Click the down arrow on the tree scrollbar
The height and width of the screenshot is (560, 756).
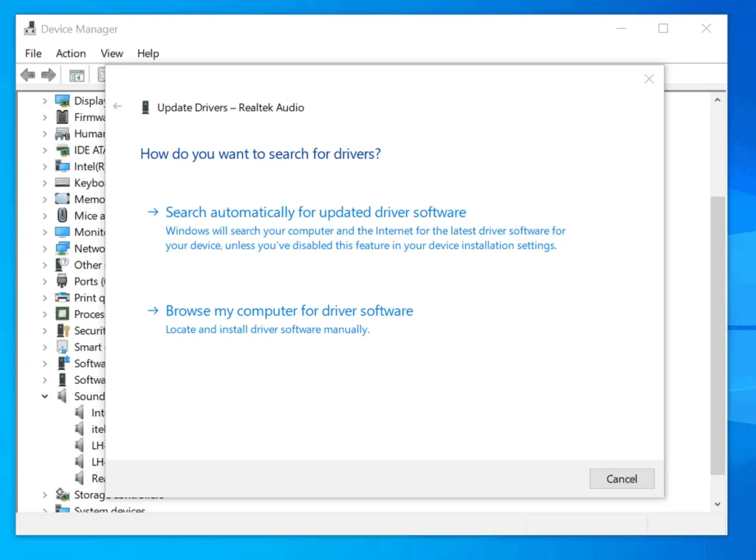(717, 503)
